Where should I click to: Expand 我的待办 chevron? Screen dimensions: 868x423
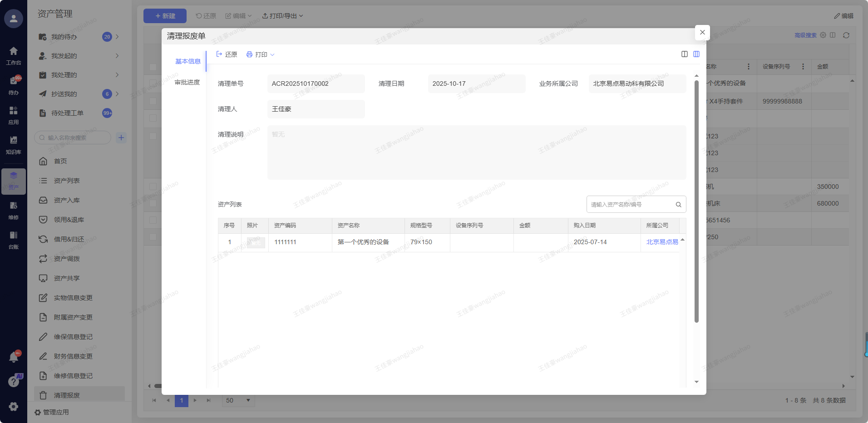117,37
